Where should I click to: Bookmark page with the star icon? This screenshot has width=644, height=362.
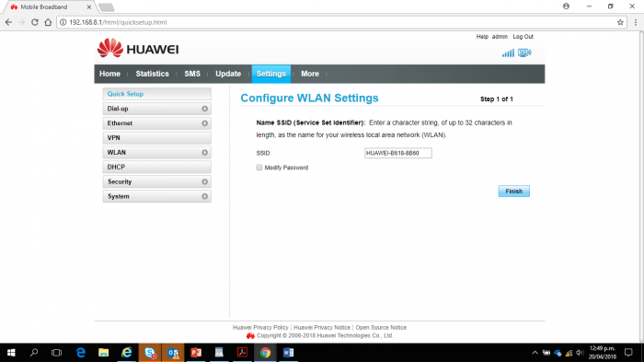click(x=620, y=22)
